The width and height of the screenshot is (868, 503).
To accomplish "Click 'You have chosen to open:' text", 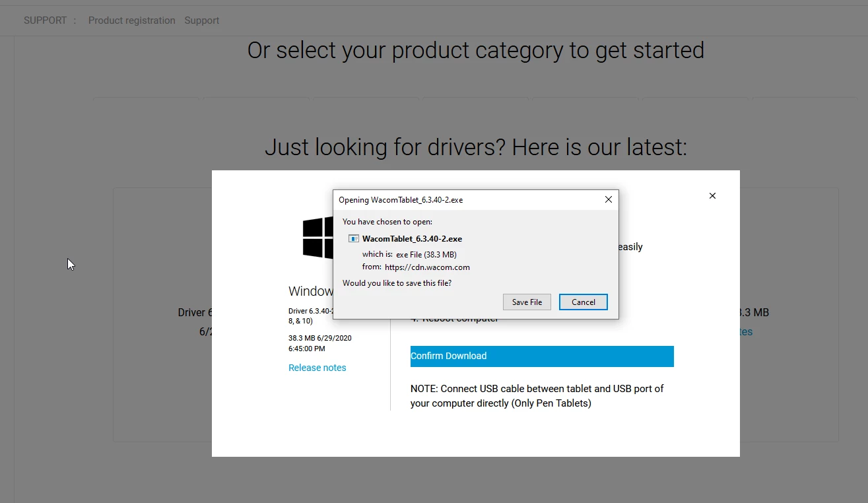I will pos(387,222).
